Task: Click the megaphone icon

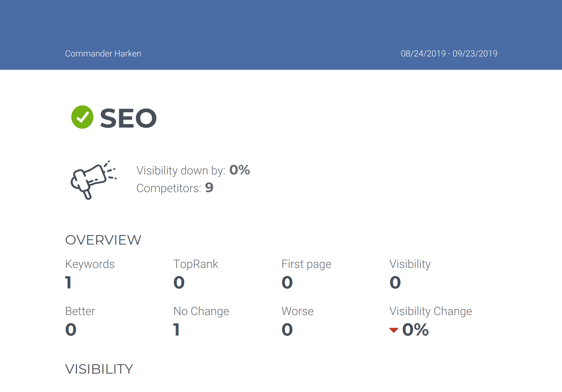Action: (x=93, y=179)
